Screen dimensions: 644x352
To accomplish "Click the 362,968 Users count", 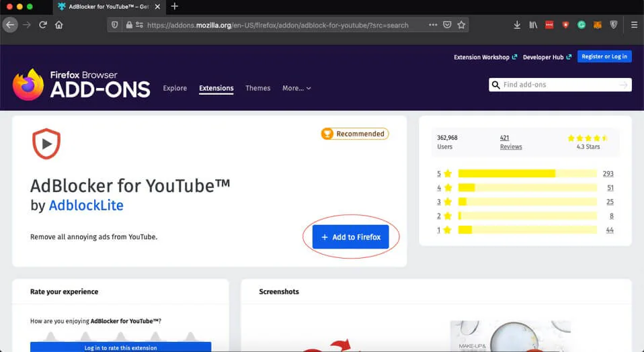I will click(447, 142).
